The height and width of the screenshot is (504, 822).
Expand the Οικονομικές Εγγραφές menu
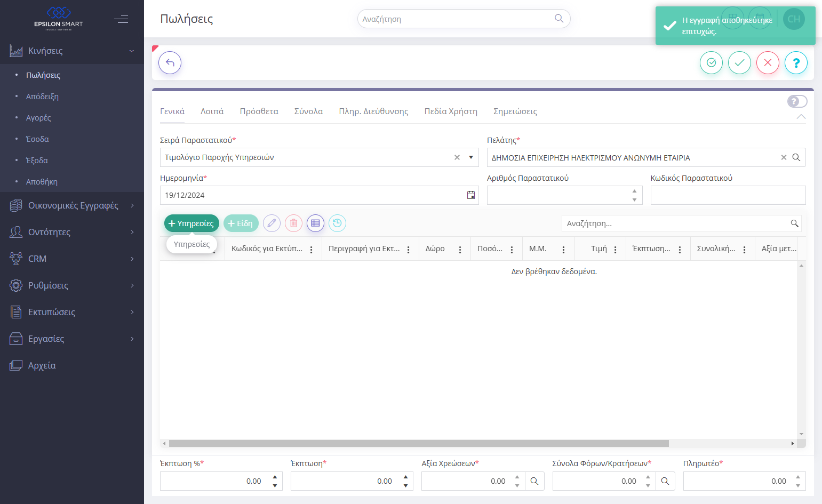tap(72, 205)
